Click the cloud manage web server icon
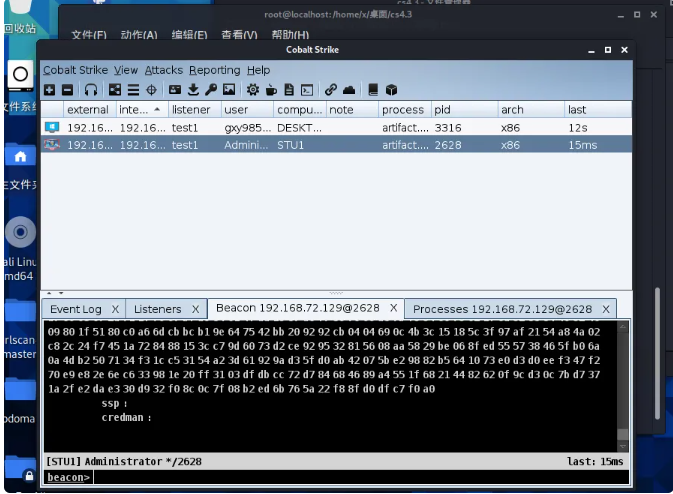 349,90
